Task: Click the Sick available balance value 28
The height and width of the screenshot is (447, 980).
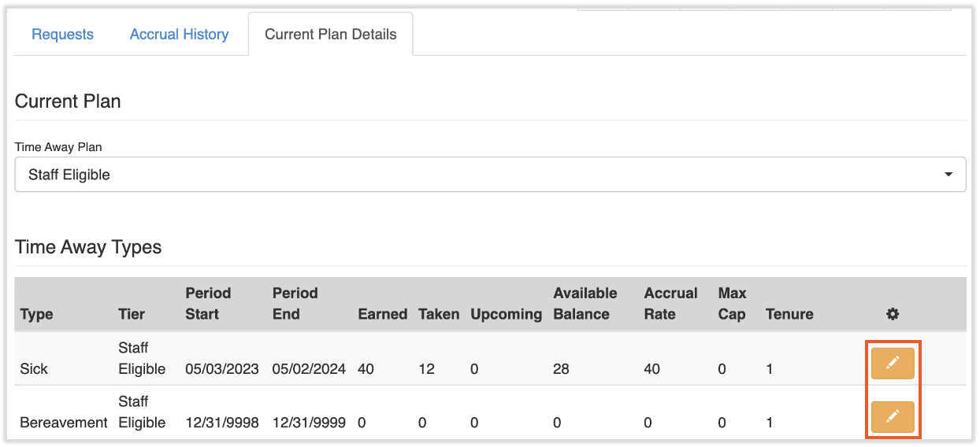Action: click(561, 368)
